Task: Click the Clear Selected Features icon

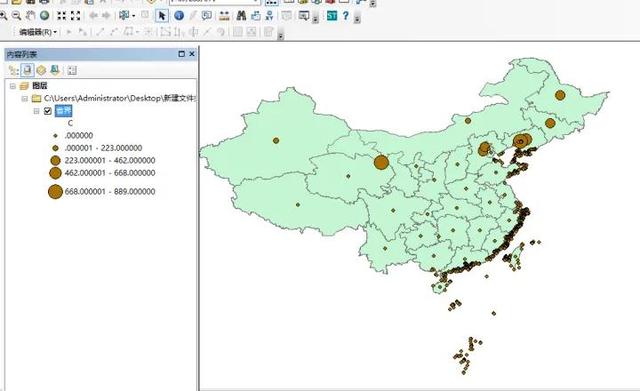Action: [x=145, y=15]
